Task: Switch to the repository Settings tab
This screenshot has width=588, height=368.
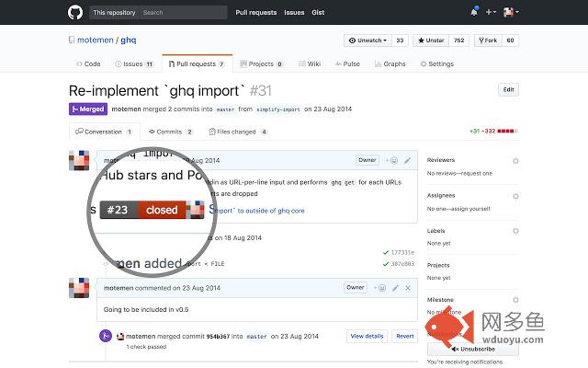Action: (x=437, y=63)
